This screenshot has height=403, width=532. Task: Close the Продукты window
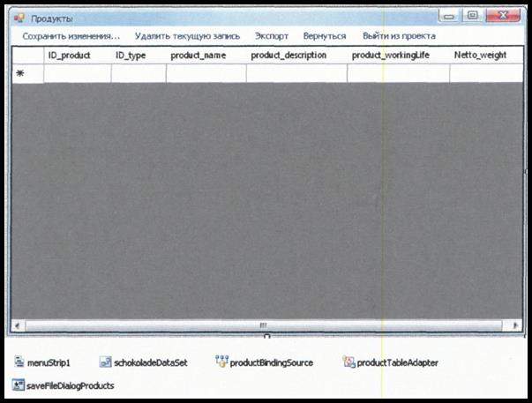coord(503,16)
